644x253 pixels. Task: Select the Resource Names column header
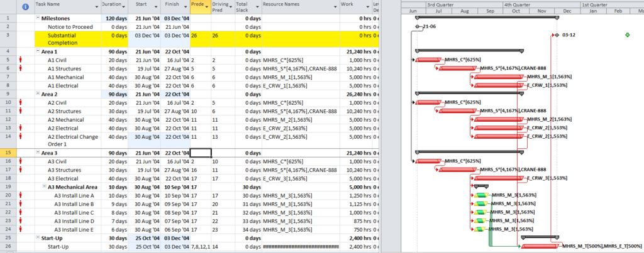pos(301,6)
